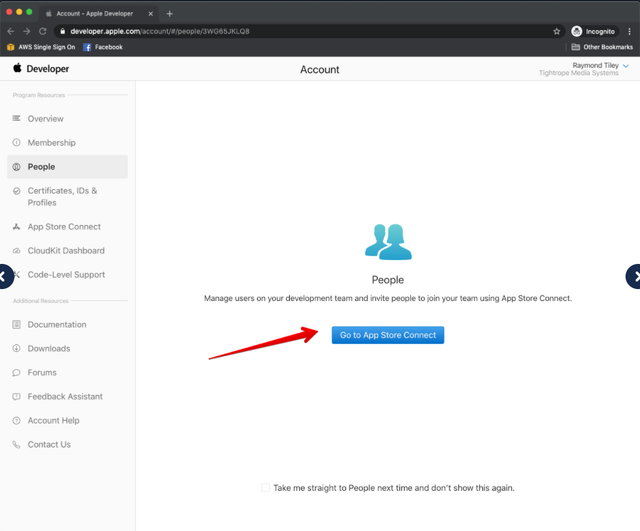Click the site lock icon in address bar
The image size is (640, 531).
click(x=62, y=31)
